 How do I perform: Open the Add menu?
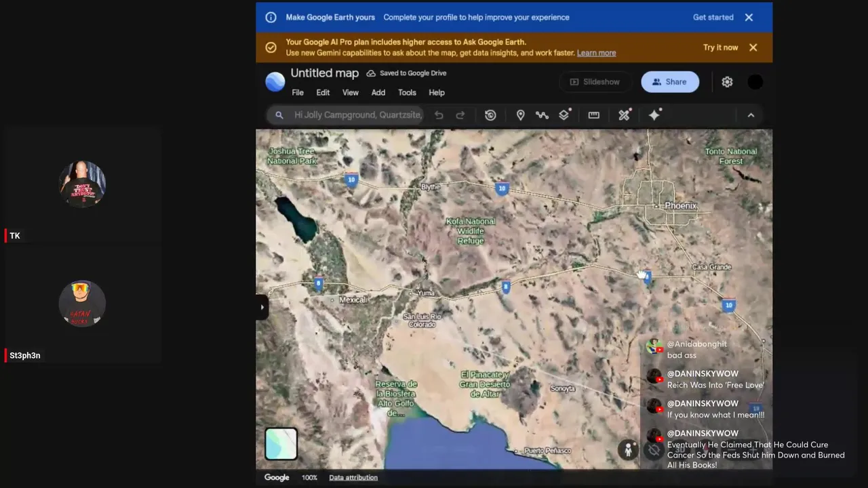378,93
